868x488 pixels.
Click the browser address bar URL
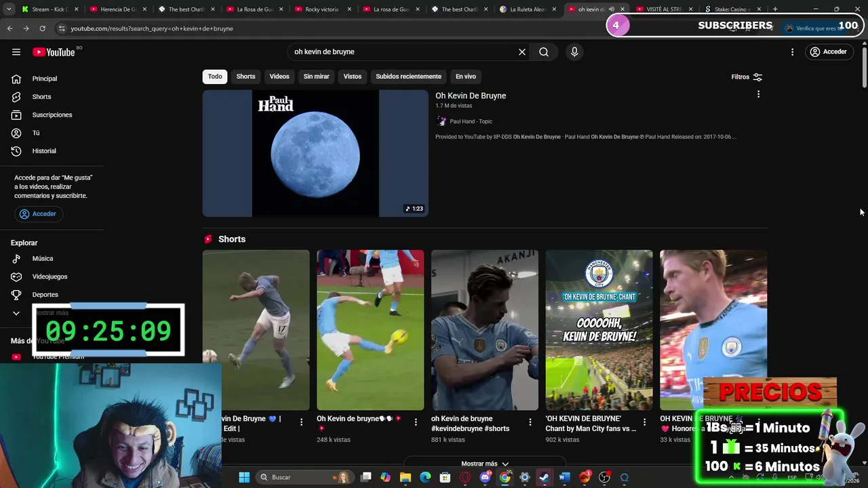(x=152, y=28)
